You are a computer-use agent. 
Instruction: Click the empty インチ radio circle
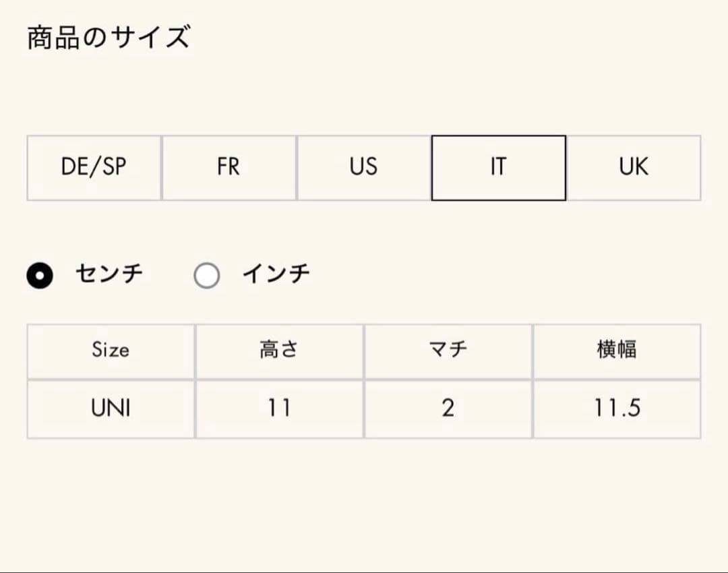(x=207, y=274)
